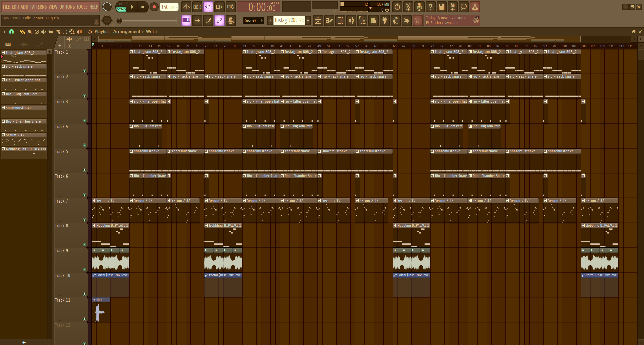Toggle loop recording
The width and height of the screenshot is (644, 345).
[x=231, y=7]
